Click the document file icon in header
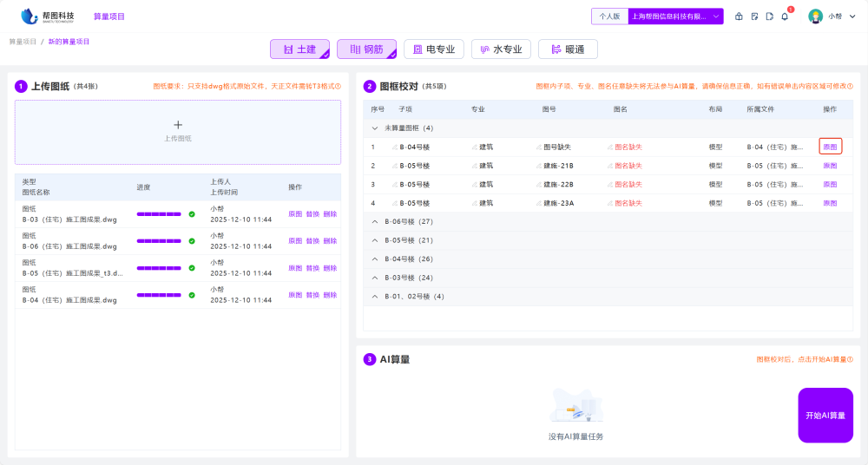This screenshot has height=465, width=868. coord(770,16)
